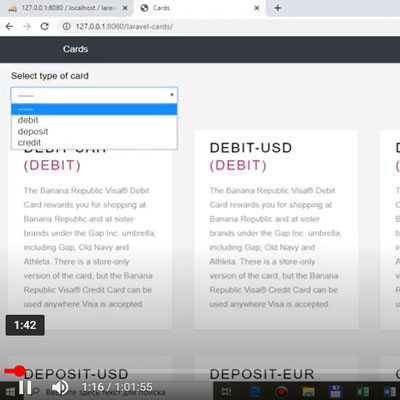Screen dimensions: 400x400
Task: Mute the video volume speaker icon
Action: pos(60,387)
